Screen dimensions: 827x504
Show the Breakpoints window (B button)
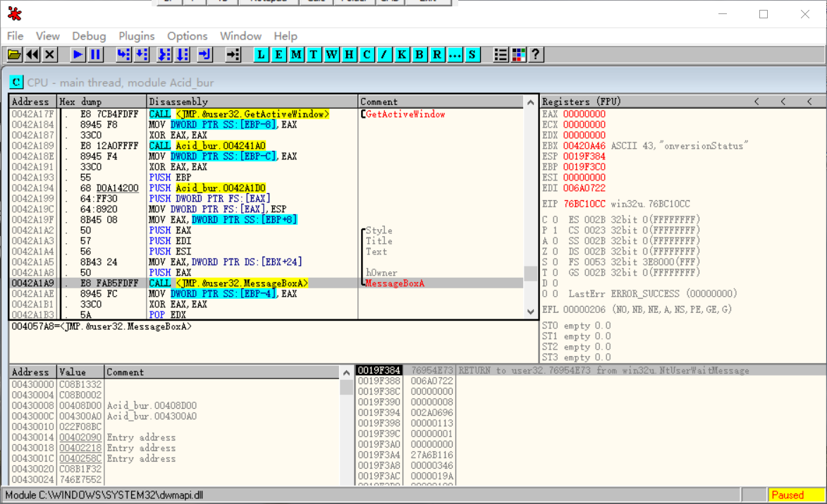pyautogui.click(x=419, y=54)
